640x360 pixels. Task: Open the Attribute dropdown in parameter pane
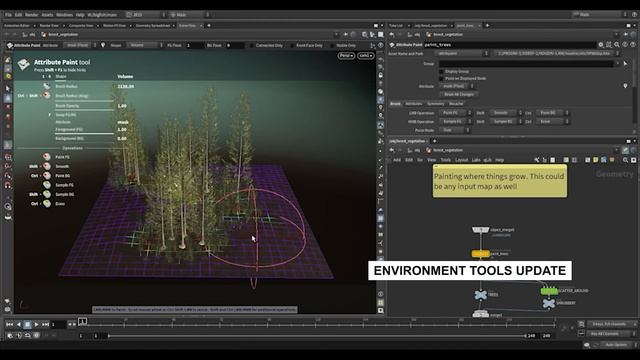(x=456, y=86)
